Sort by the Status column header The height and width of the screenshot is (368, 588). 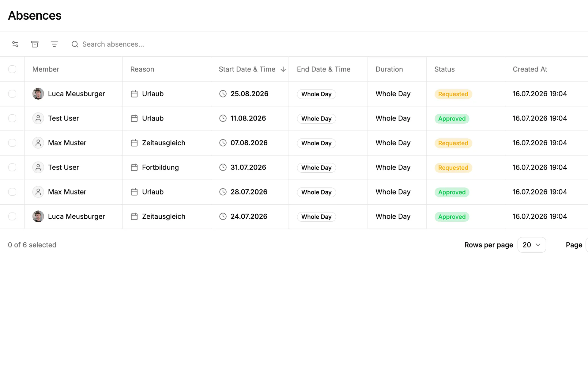tap(444, 69)
